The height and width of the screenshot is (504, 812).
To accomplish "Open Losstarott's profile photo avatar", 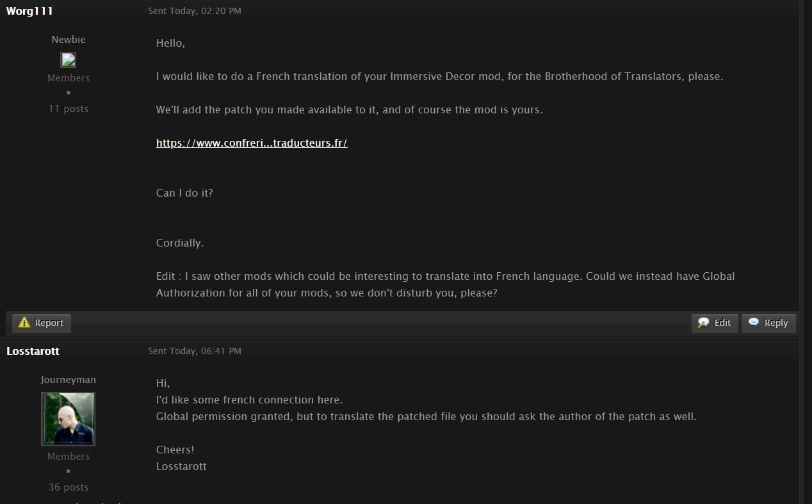I will (68, 419).
